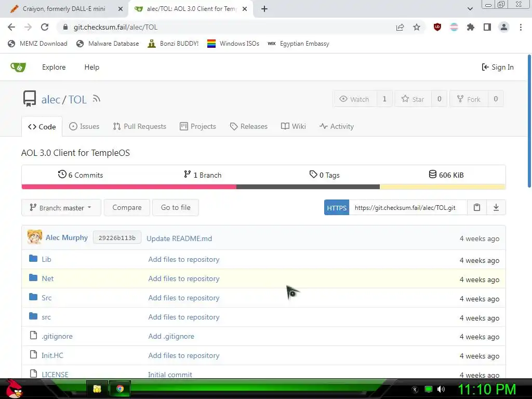Click the Chrome taskbar icon
The width and height of the screenshot is (532, 399).
120,389
